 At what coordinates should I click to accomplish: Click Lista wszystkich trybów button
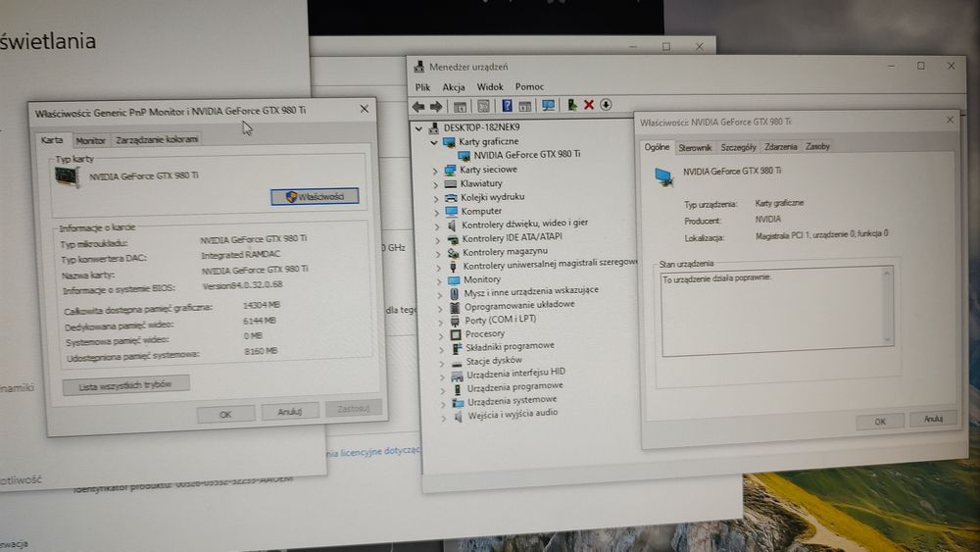tap(125, 385)
